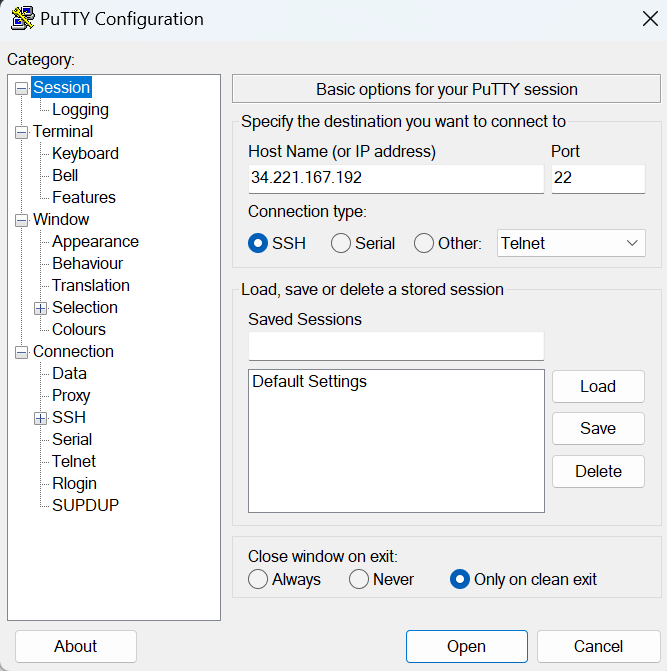
Task: Select Default Settings in saved sessions list
Action: pyautogui.click(x=310, y=382)
